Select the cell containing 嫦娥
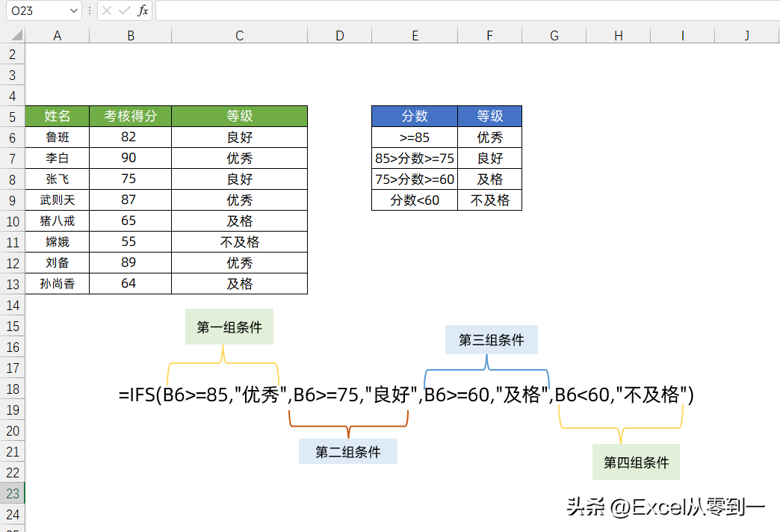This screenshot has width=780, height=532. (x=58, y=241)
